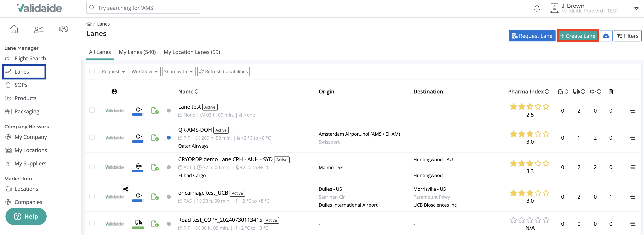644x235 pixels.
Task: Click the truck mode icon for Road test_COPY
Action: tap(138, 223)
